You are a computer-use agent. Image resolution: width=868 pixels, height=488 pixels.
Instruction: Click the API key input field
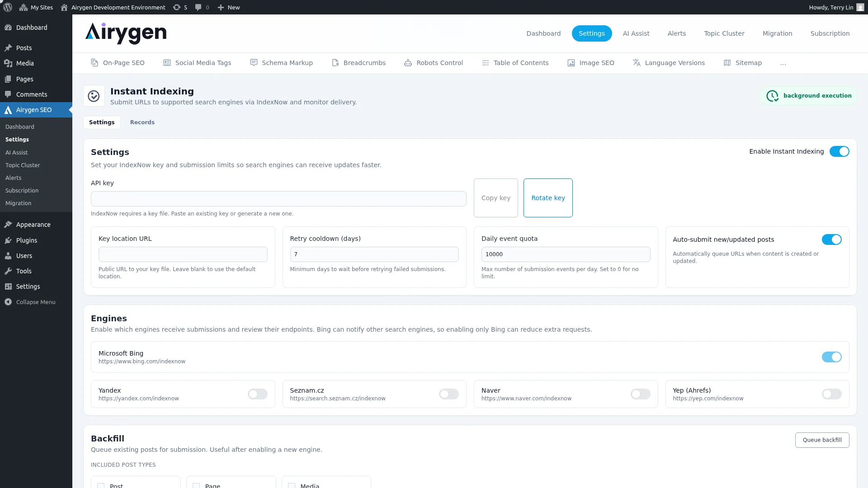click(x=278, y=199)
